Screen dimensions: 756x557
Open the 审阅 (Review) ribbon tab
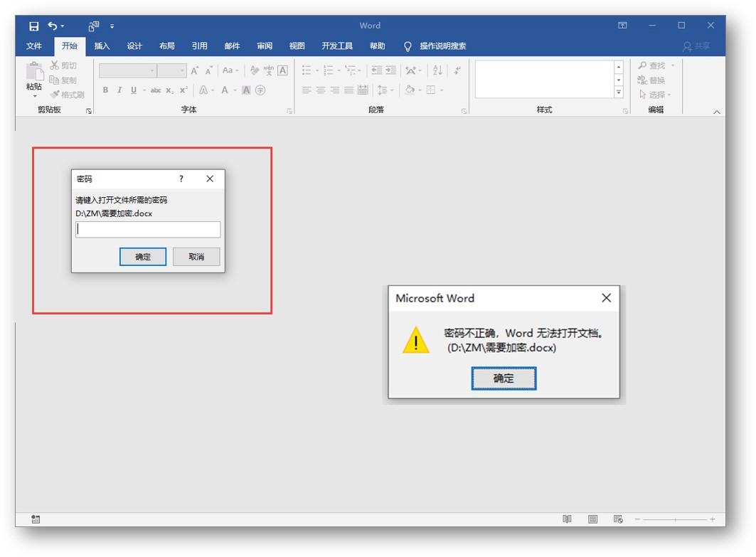pos(264,46)
